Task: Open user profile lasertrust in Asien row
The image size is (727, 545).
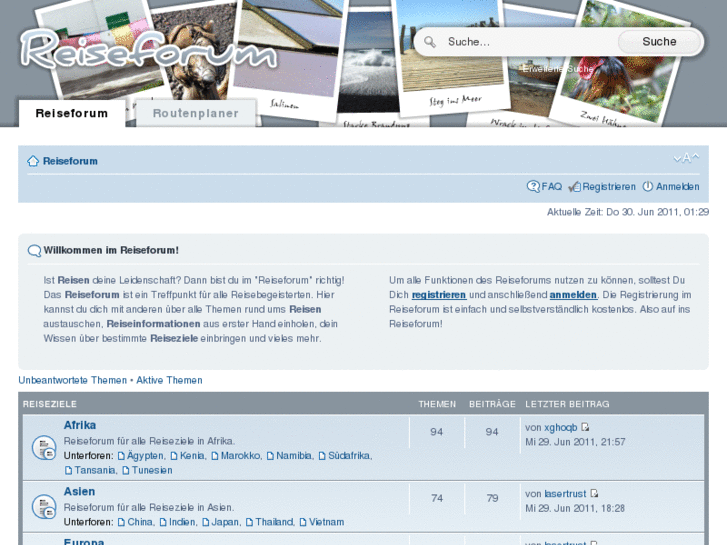Action: point(565,494)
